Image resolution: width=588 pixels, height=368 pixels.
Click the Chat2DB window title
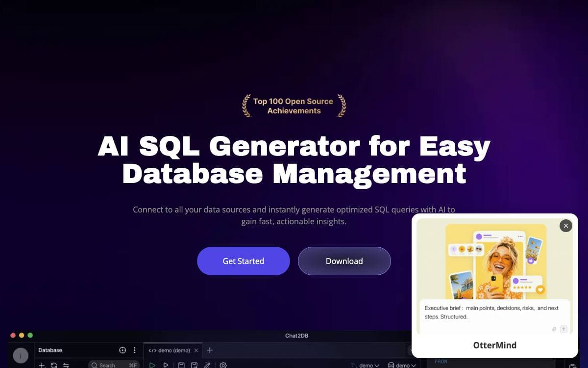[x=296, y=336]
